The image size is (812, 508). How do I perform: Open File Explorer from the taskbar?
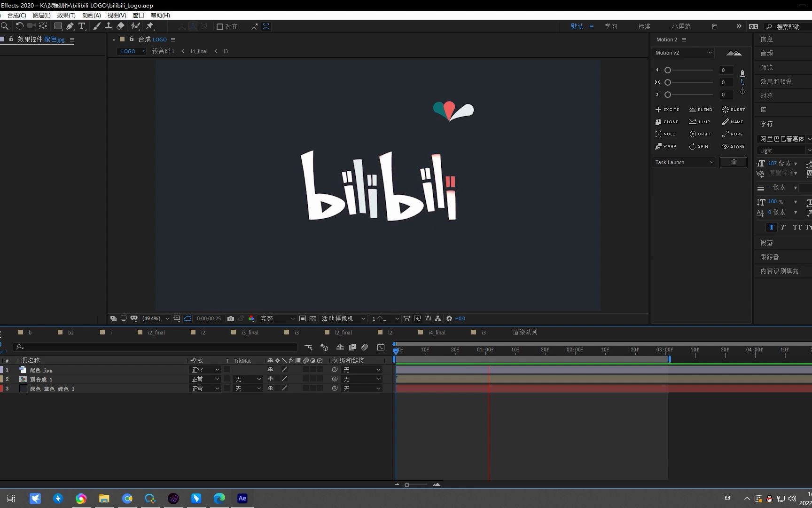pyautogui.click(x=104, y=498)
